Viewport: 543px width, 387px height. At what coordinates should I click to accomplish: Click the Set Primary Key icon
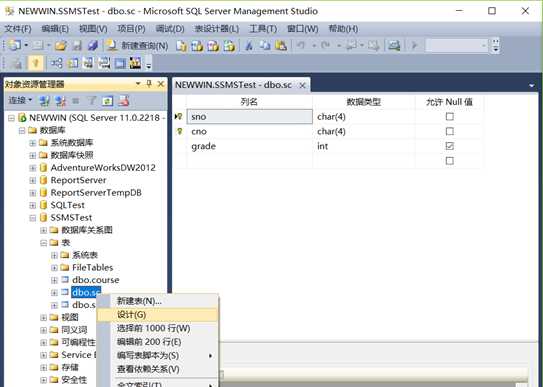point(35,63)
